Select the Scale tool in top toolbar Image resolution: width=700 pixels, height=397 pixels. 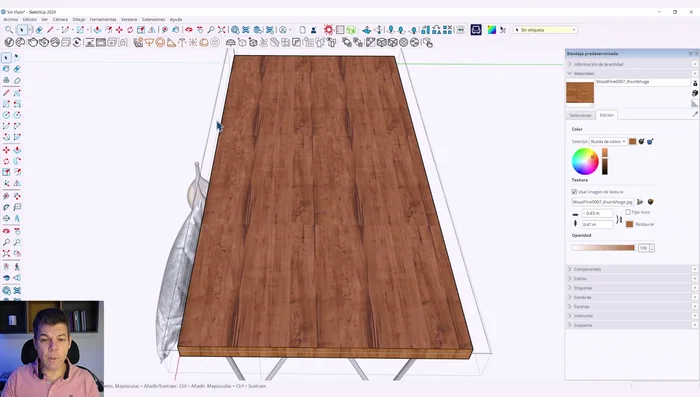click(x=141, y=30)
